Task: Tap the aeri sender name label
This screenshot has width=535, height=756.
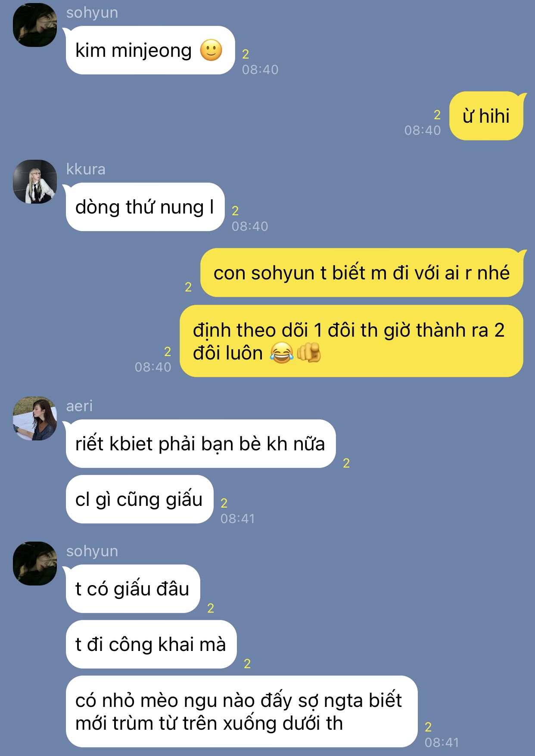Action: (x=79, y=406)
